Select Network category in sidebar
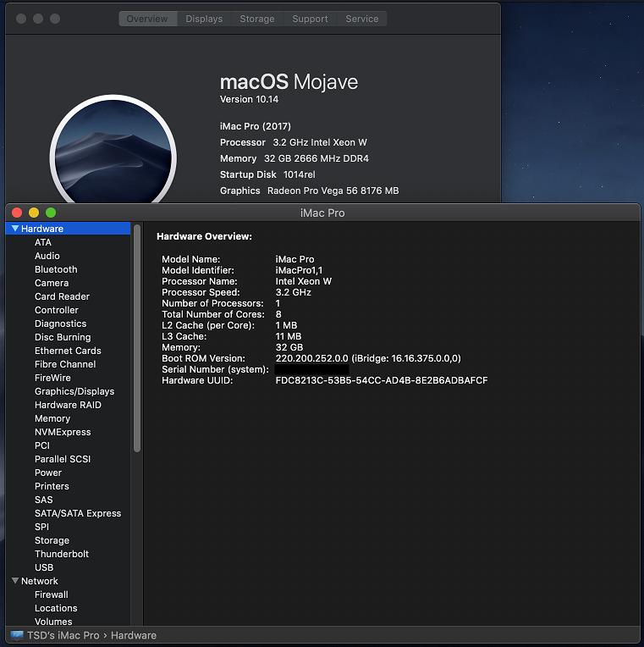 click(40, 581)
